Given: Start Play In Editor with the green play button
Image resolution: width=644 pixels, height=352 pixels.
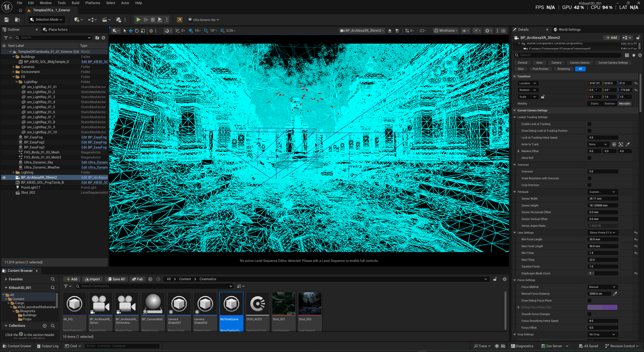Looking at the screenshot, I should [x=138, y=20].
